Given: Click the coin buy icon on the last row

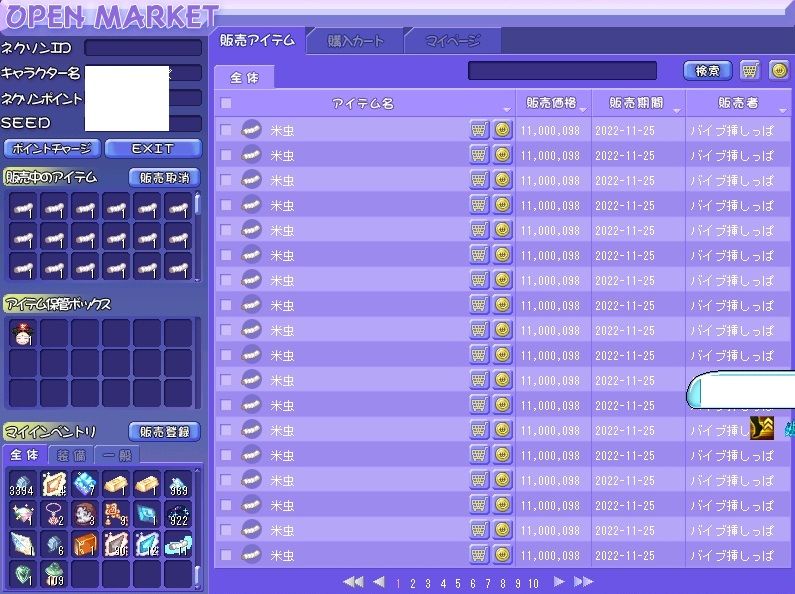Looking at the screenshot, I should [502, 554].
